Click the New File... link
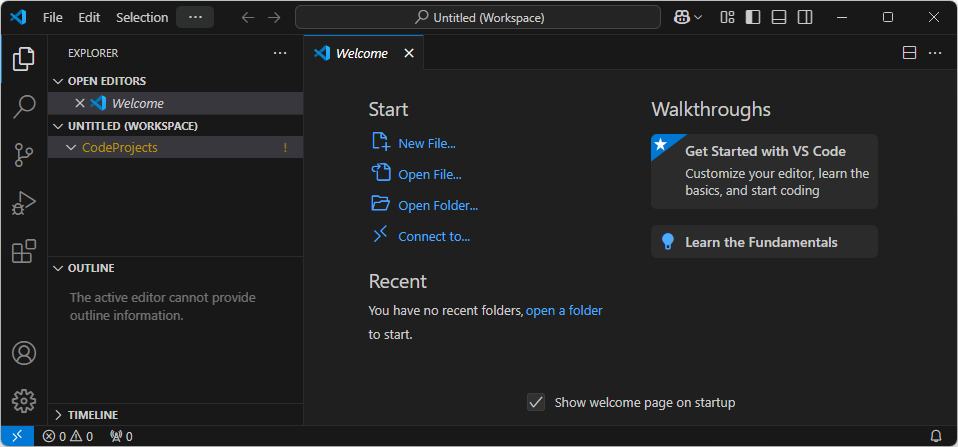The height and width of the screenshot is (447, 958). (427, 144)
